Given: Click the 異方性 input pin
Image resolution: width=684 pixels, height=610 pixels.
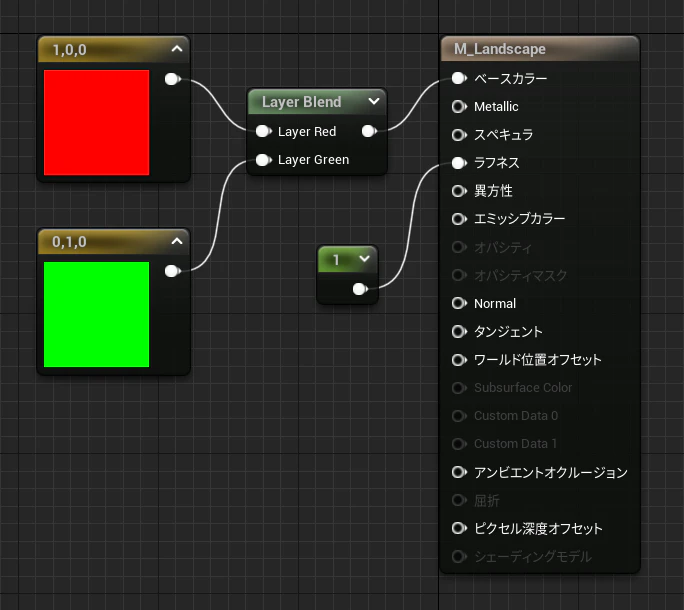Looking at the screenshot, I should (459, 191).
